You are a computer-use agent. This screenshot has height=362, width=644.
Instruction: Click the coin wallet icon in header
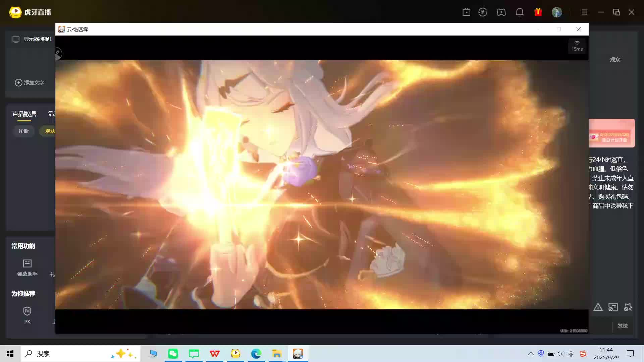pyautogui.click(x=483, y=12)
